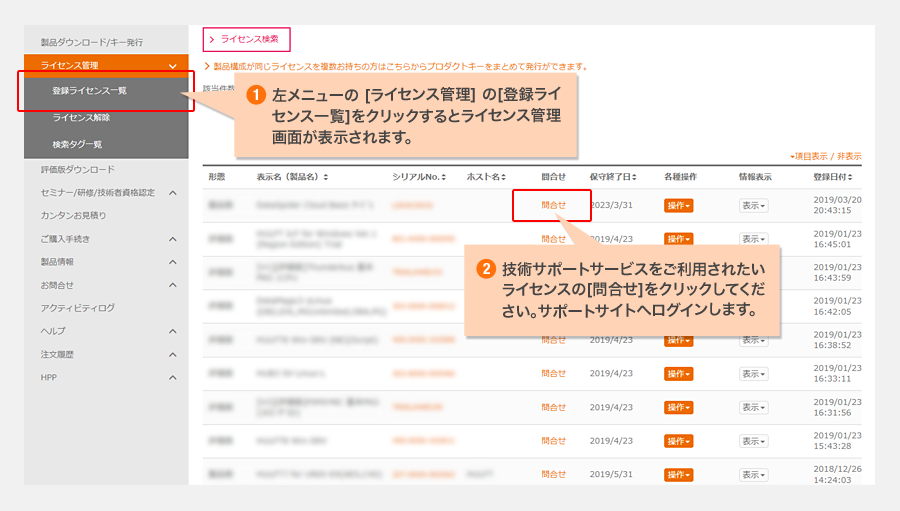
Task: Select the 2019/5/31 maintenance end date cell
Action: click(611, 474)
